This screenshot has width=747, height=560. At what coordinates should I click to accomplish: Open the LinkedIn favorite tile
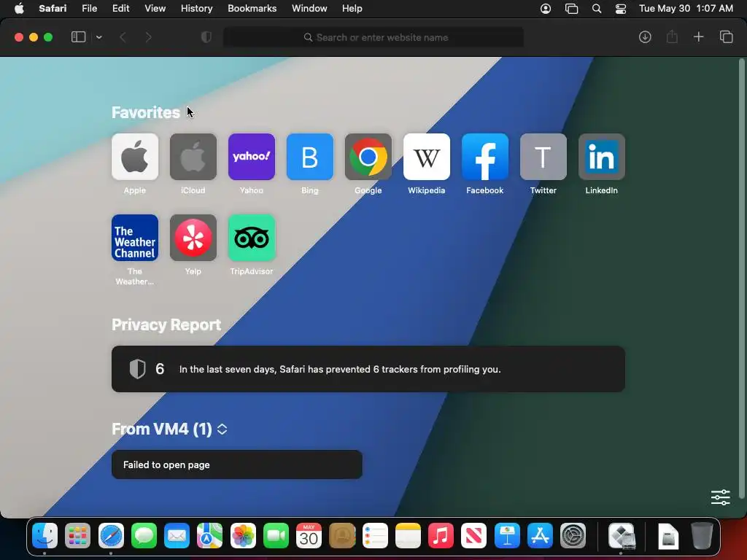click(602, 157)
